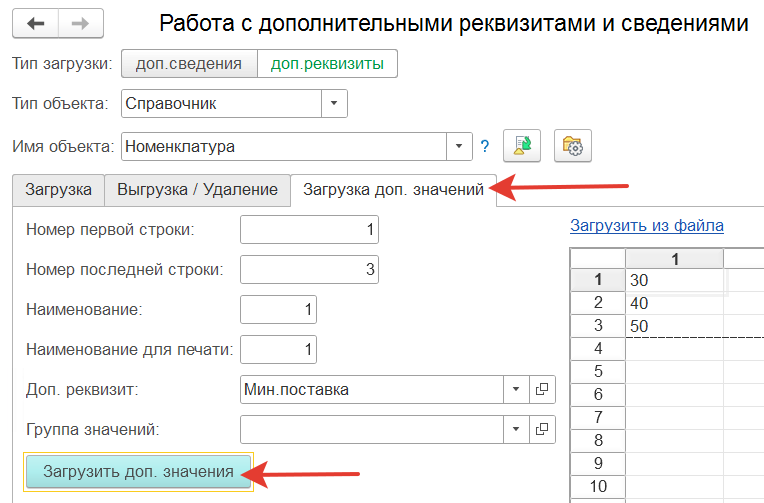Expand the Группа значений dropdown list
The image size is (764, 503).
click(516, 429)
